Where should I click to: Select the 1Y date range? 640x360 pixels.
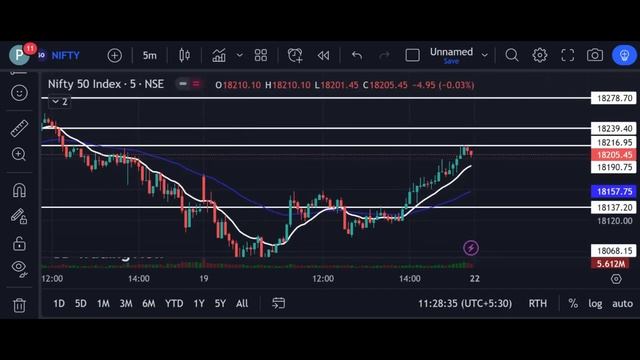tap(199, 304)
